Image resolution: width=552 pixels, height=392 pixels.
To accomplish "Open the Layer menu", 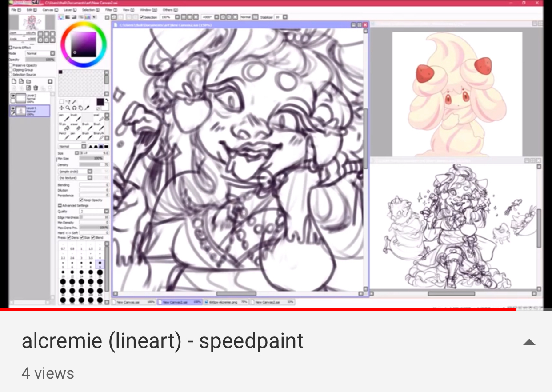I will 70,9.
